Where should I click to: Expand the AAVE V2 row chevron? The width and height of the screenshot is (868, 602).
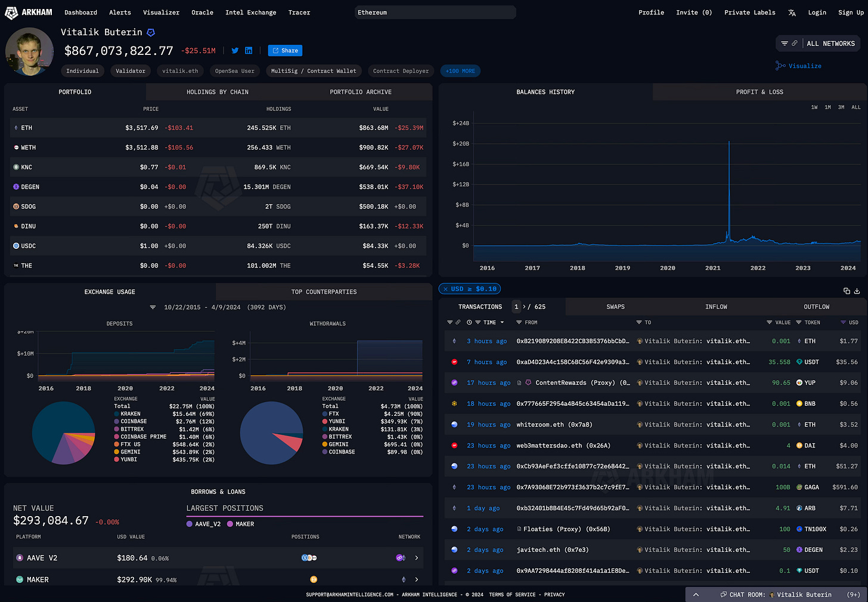(x=416, y=558)
